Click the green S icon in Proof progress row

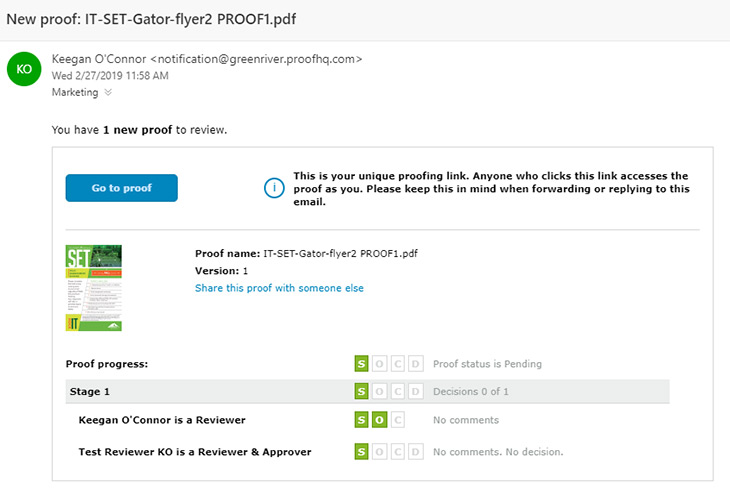(x=361, y=364)
